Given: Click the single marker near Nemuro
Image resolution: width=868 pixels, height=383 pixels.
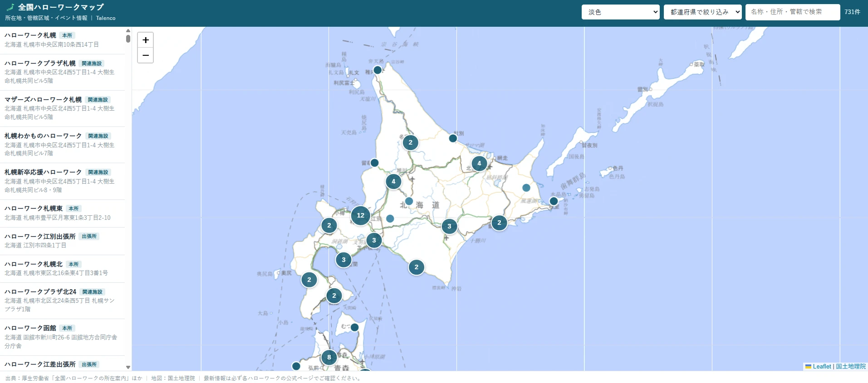Looking at the screenshot, I should point(554,201).
